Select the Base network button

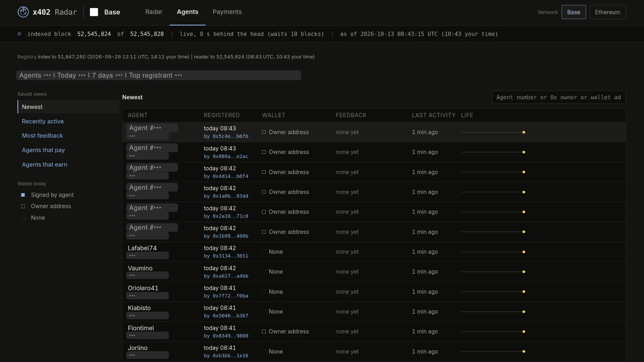tap(574, 12)
